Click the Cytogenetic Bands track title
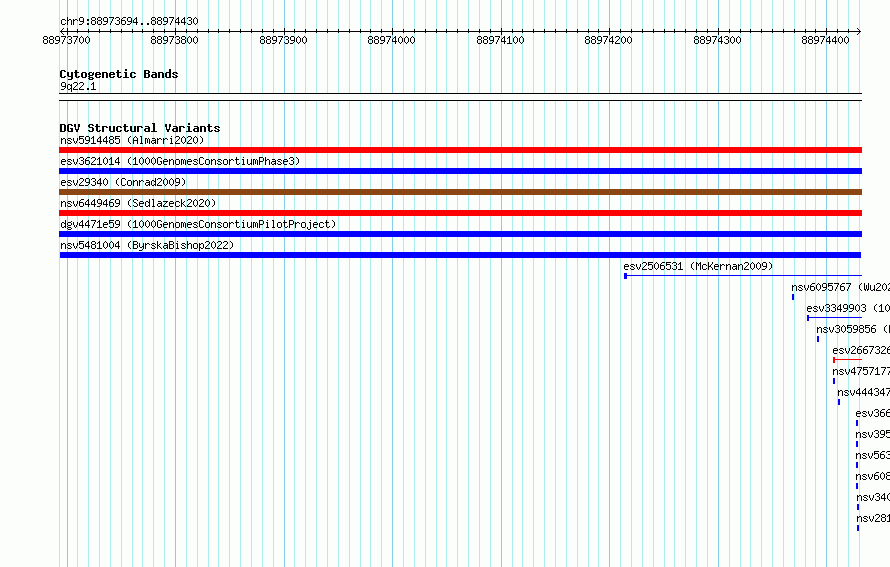This screenshot has height=567, width=890. pyautogui.click(x=119, y=74)
